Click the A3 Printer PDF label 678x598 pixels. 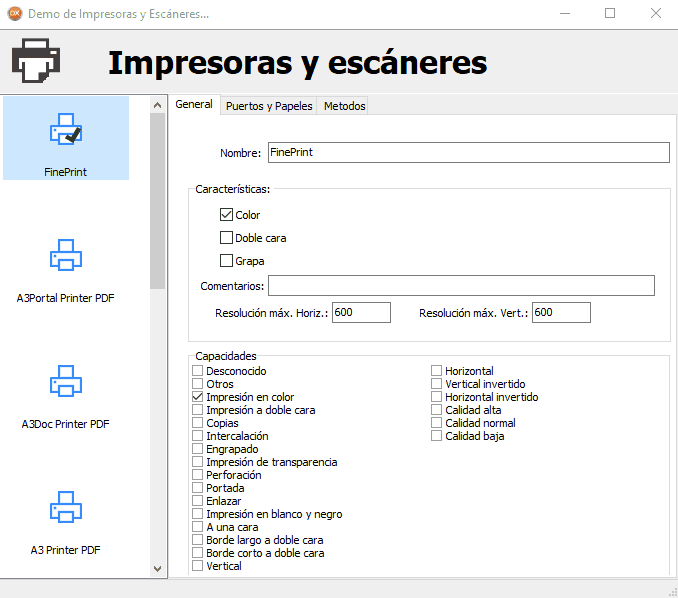(x=65, y=550)
